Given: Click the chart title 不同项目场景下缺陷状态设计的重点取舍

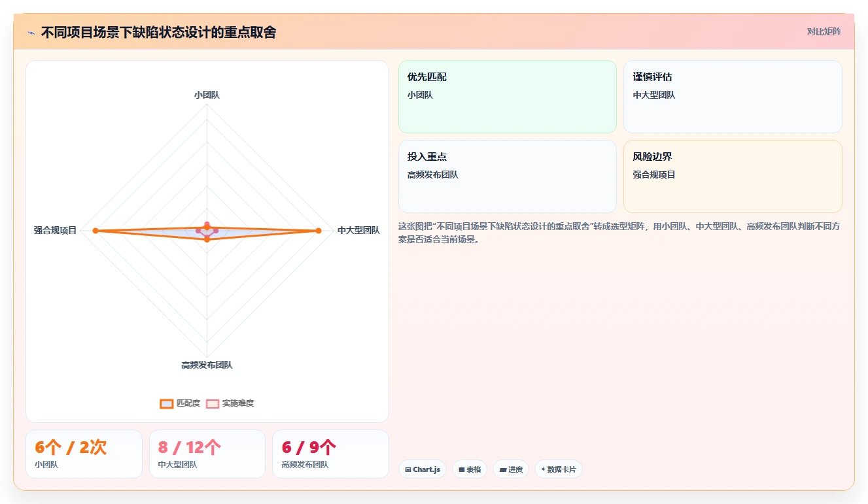Looking at the screenshot, I should (158, 32).
